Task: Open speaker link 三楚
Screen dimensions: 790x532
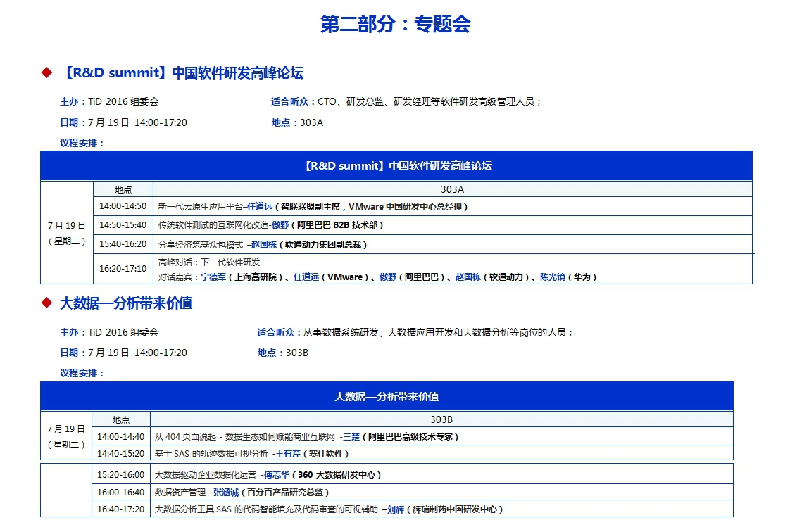Action: pos(351,437)
